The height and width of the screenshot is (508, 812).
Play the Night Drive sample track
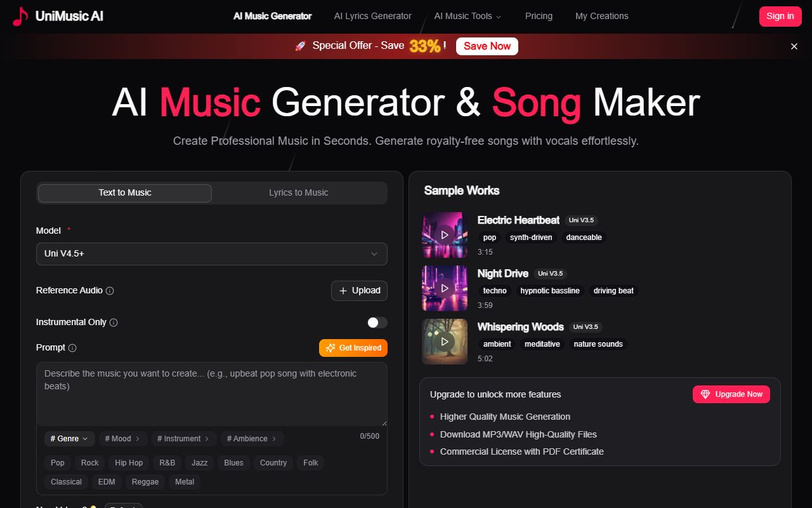[x=444, y=288]
